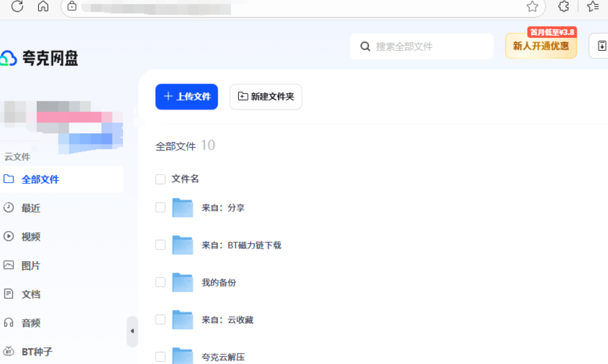This screenshot has width=608, height=364.
Task: Open folder name 来自:分享
Action: [x=223, y=208]
